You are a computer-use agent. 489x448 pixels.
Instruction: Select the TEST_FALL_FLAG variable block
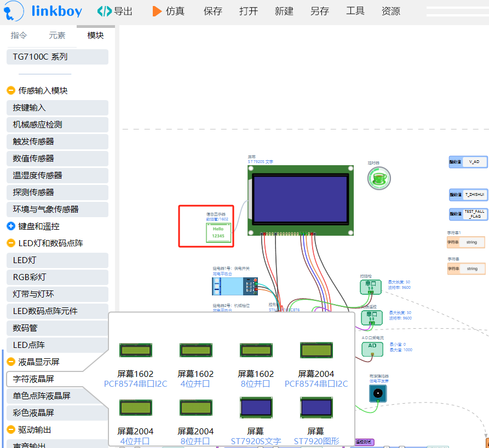(468, 214)
